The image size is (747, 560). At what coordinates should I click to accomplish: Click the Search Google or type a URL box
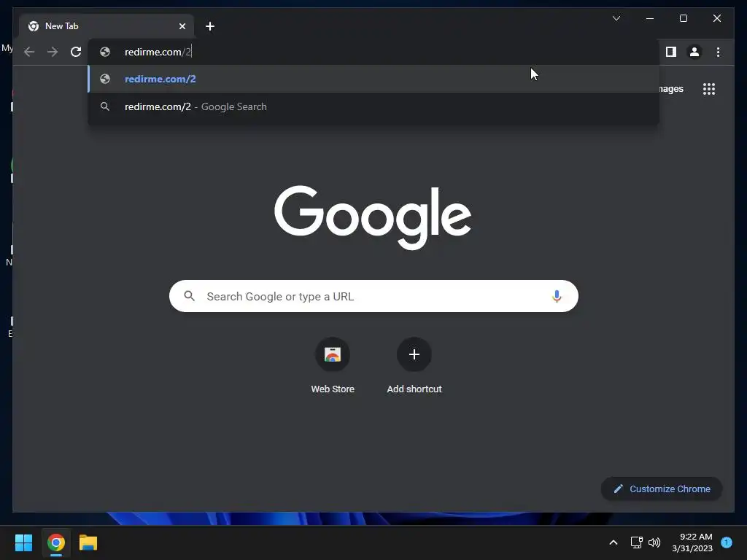pyautogui.click(x=374, y=296)
